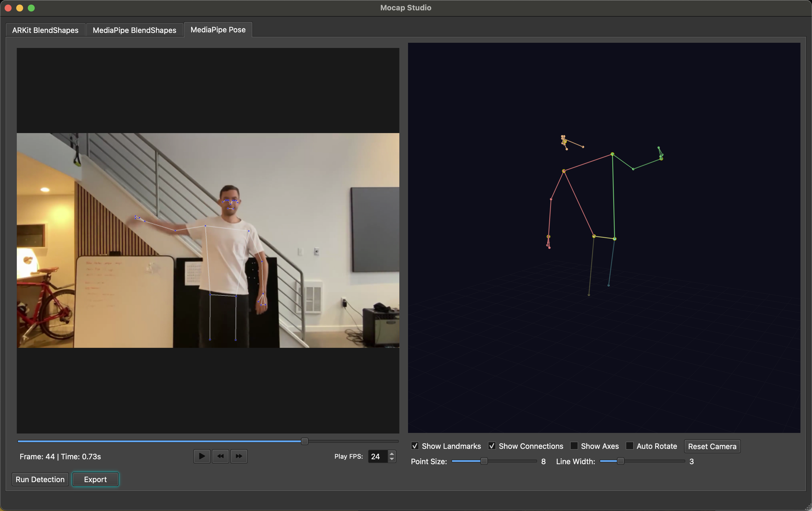The width and height of the screenshot is (812, 511).
Task: Step forward with the fast-forward button
Action: (239, 456)
